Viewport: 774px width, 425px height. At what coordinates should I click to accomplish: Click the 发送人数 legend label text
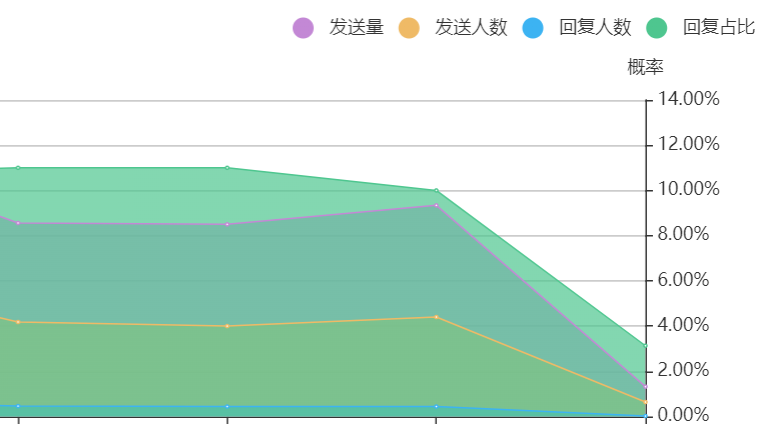pos(471,28)
